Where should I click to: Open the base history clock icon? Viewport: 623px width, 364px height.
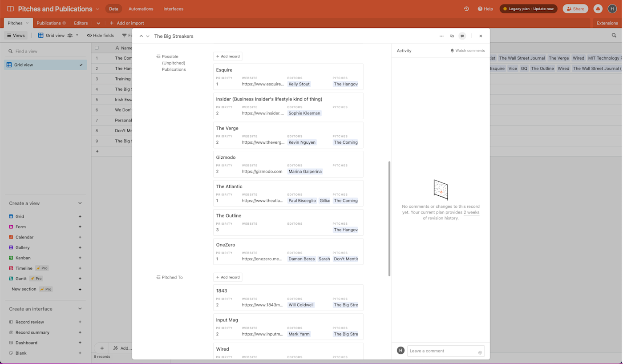[x=466, y=9]
